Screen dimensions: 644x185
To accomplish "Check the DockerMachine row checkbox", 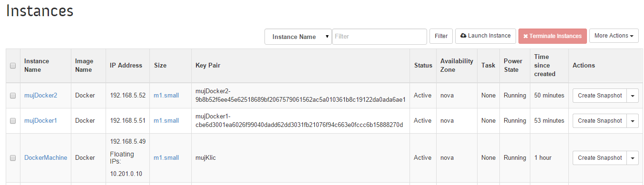I will coord(13,158).
